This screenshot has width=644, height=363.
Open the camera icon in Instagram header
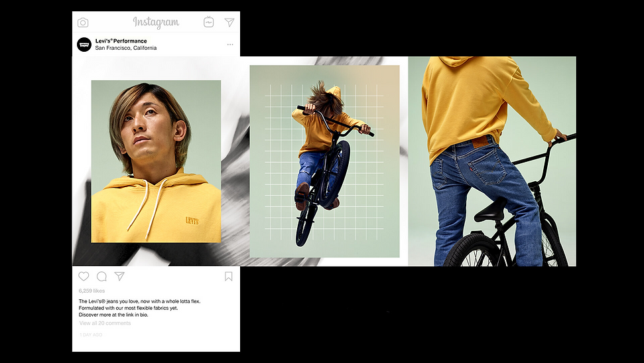[x=83, y=22]
